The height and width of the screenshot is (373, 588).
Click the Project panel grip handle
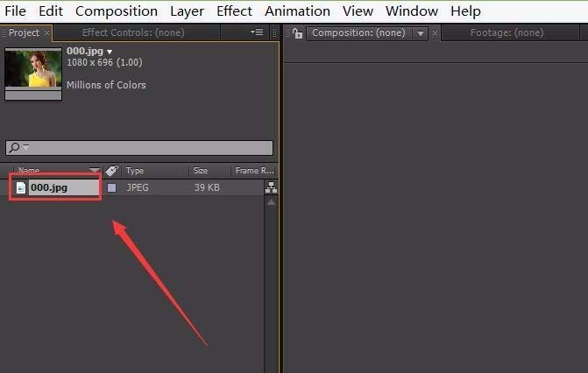tap(4, 32)
